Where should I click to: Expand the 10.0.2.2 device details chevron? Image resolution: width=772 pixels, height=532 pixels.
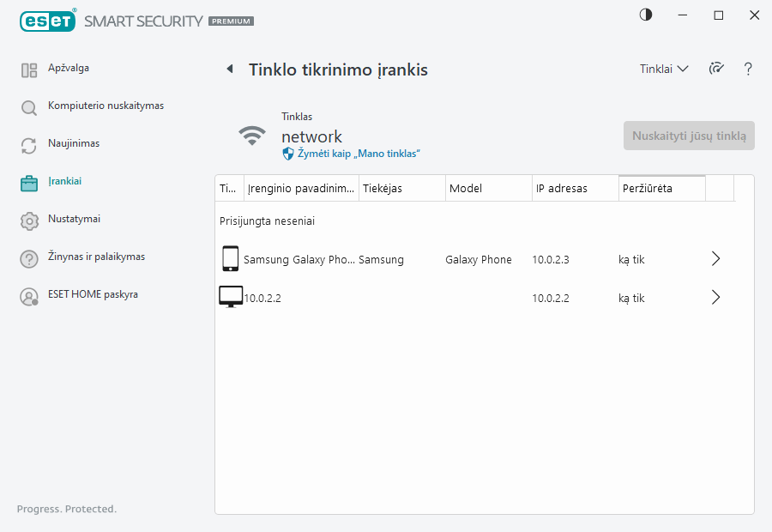coord(716,298)
